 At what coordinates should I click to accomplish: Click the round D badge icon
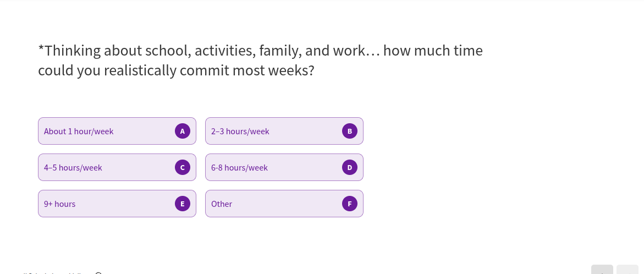point(350,167)
